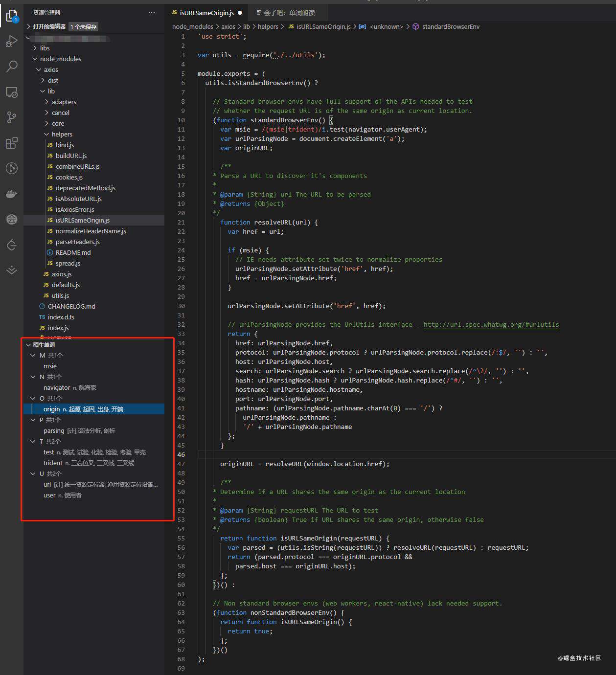This screenshot has width=616, height=675.
Task: Open the Remote Explorer view
Action: point(12,92)
